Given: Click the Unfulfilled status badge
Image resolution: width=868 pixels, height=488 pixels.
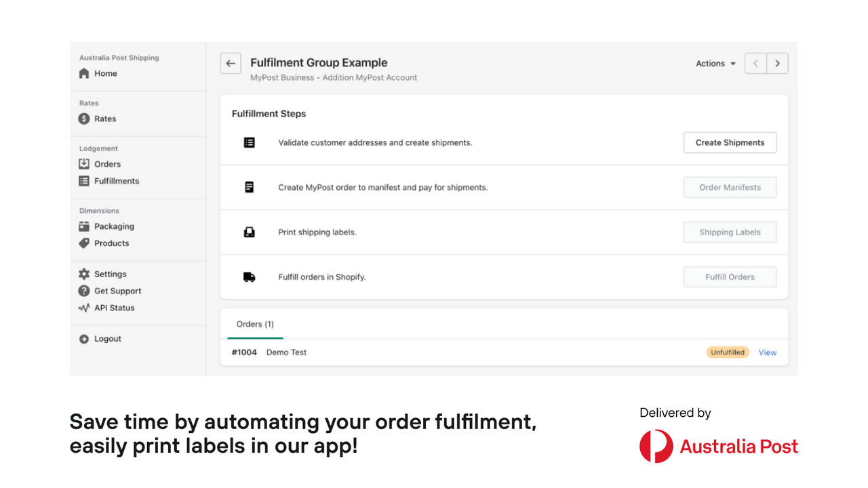Looking at the screenshot, I should click(727, 352).
